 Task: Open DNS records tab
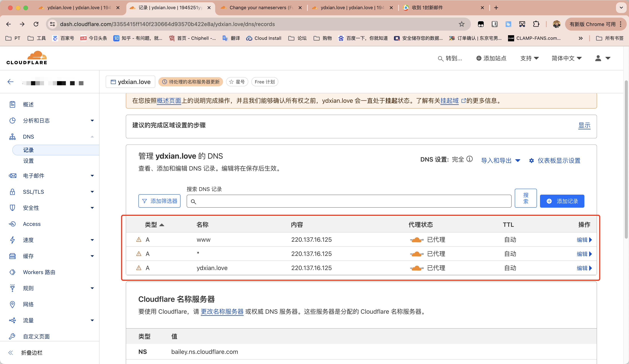pyautogui.click(x=29, y=149)
